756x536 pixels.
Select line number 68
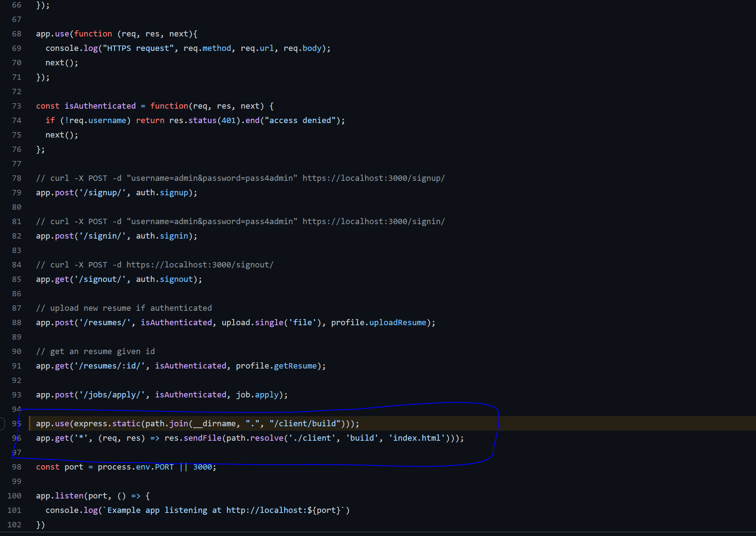click(x=17, y=34)
